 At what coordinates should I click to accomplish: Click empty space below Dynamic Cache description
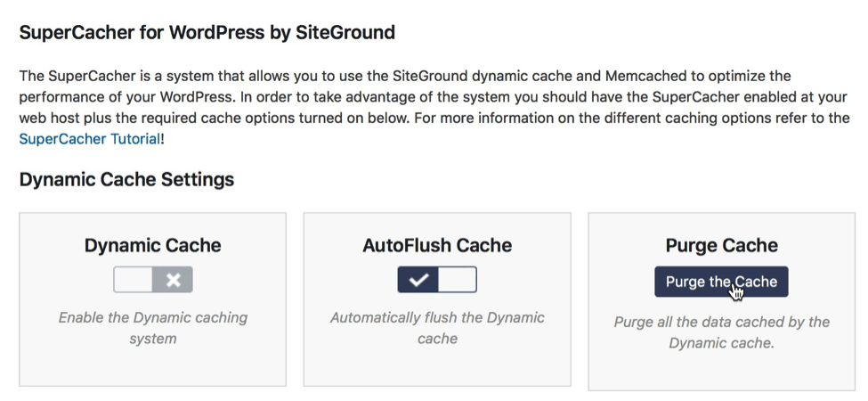click(153, 366)
